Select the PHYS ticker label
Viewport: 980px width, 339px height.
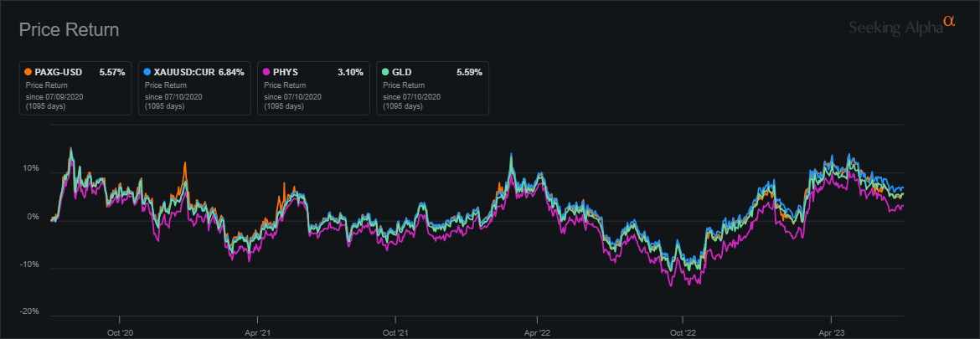pyautogui.click(x=285, y=73)
